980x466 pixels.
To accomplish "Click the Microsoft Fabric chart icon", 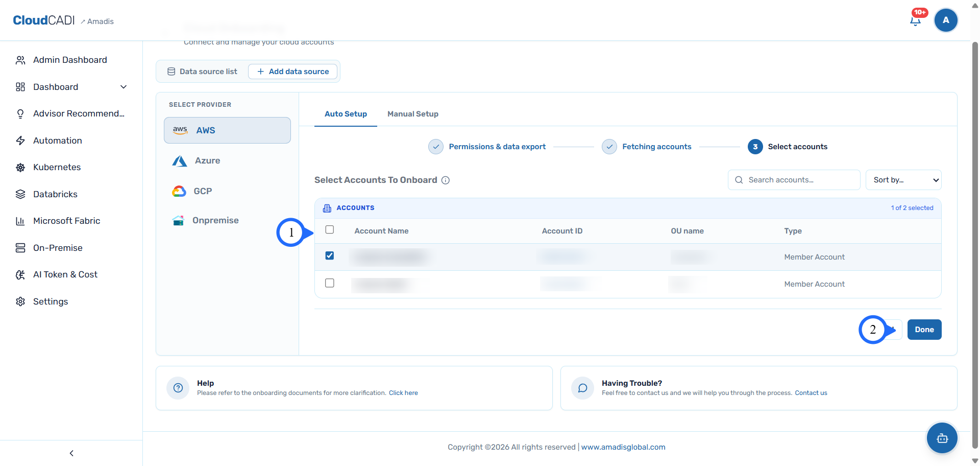I will click(20, 221).
